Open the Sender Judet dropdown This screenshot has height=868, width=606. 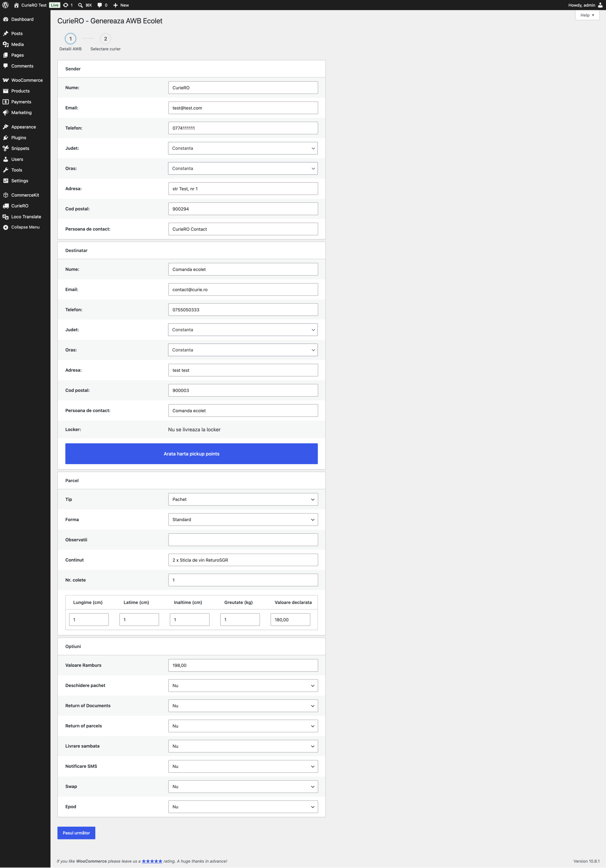point(243,148)
